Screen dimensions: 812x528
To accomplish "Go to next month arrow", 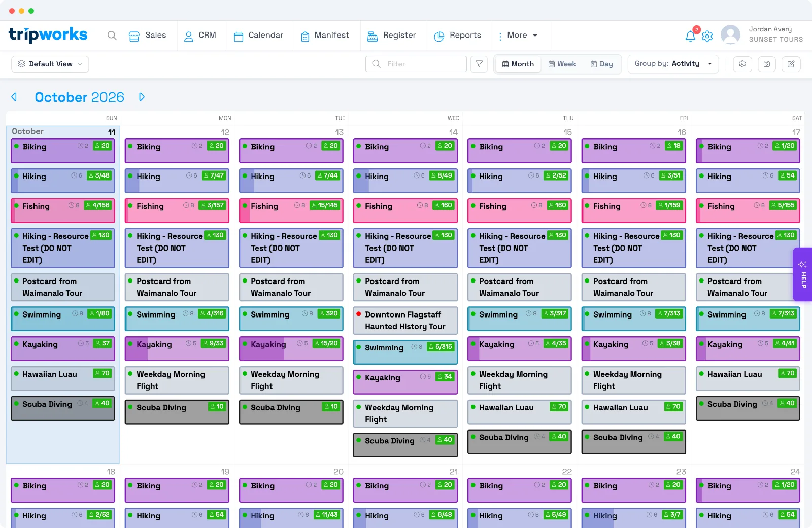I will tap(142, 97).
